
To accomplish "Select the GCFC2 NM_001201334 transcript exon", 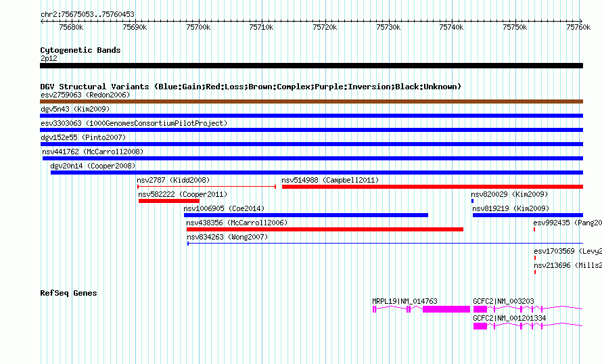I will point(480,326).
